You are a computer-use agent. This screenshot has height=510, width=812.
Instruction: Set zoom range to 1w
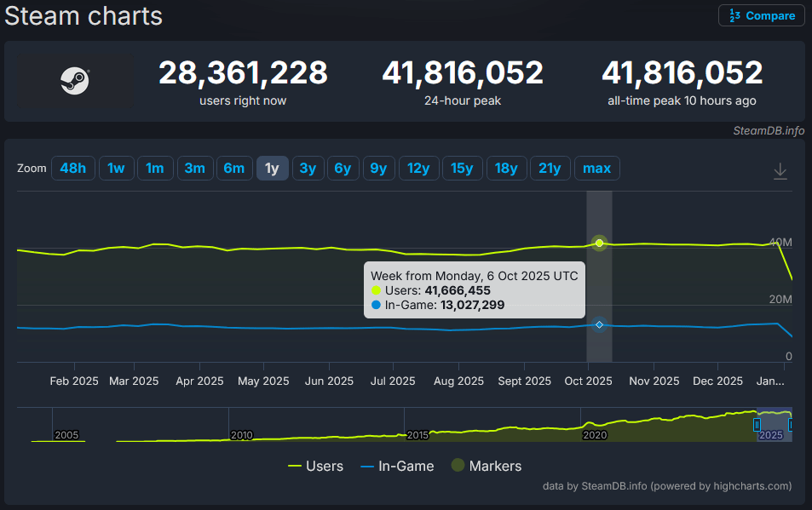point(116,169)
